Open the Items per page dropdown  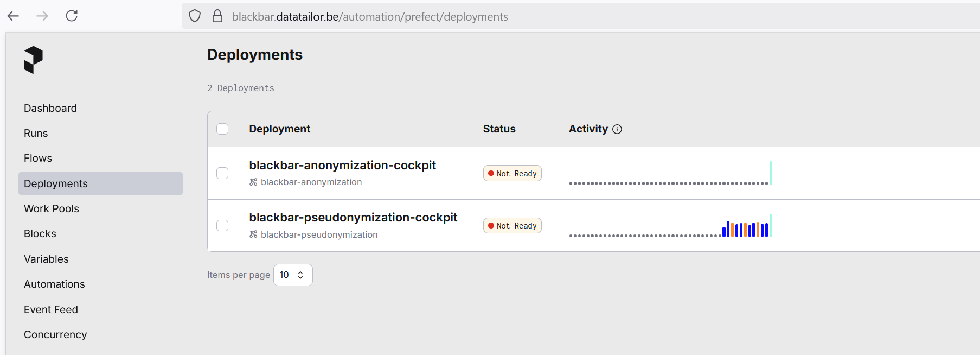tap(293, 275)
